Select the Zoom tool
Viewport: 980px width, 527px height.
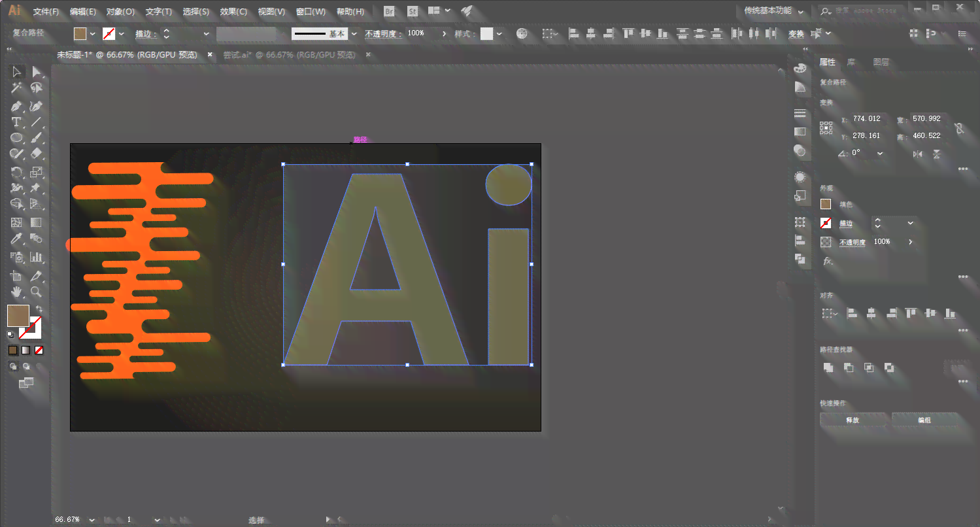pyautogui.click(x=37, y=292)
